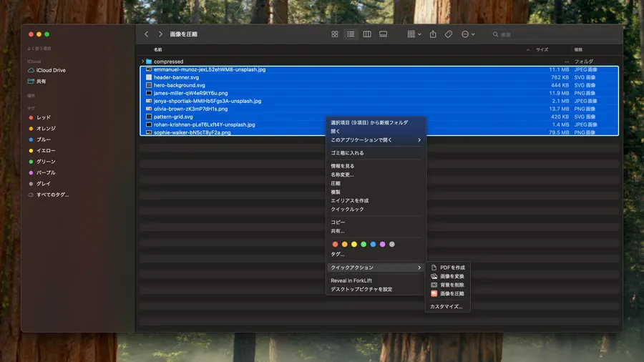The height and width of the screenshot is (362, 644).
Task: Select イエロー tag in the sidebar
Action: point(42,151)
